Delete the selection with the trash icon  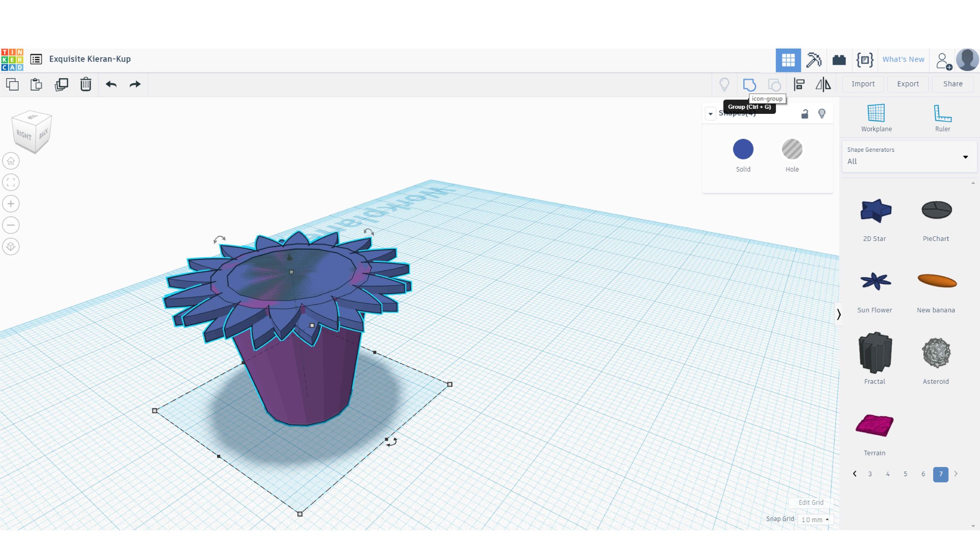click(x=86, y=84)
